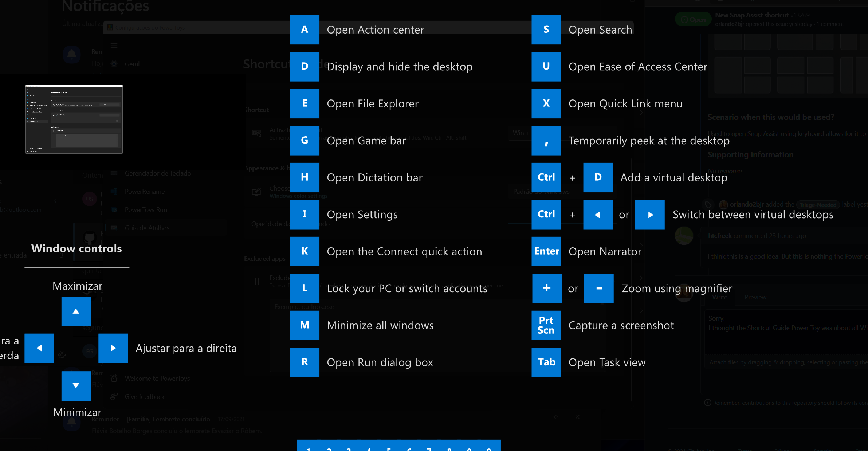The height and width of the screenshot is (451, 868).
Task: Click the Enter key for Open Narrator
Action: (546, 251)
